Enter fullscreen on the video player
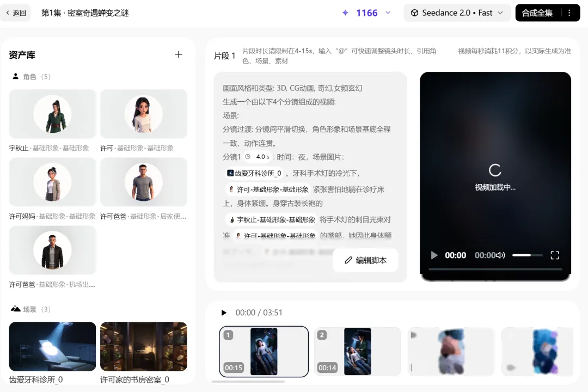This screenshot has height=392, width=588. tap(555, 255)
